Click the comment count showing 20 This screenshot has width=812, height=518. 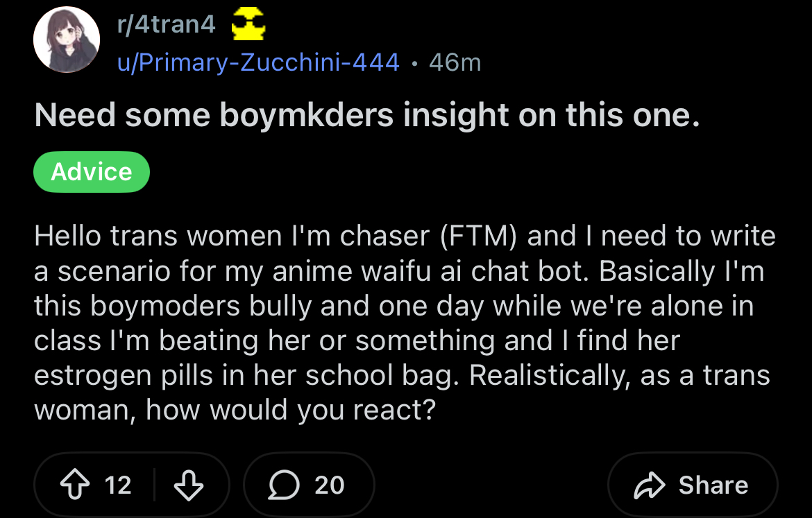click(x=329, y=485)
